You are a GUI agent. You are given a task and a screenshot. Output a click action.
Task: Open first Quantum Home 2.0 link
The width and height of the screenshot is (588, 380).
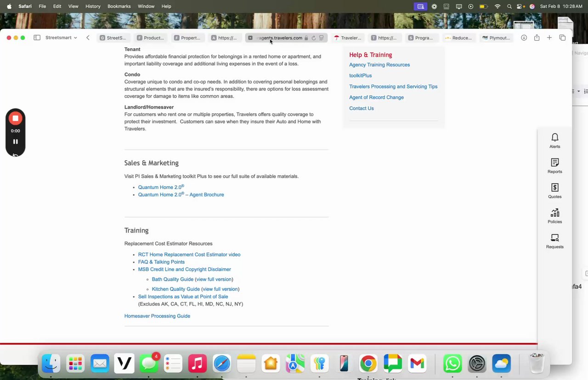(161, 187)
